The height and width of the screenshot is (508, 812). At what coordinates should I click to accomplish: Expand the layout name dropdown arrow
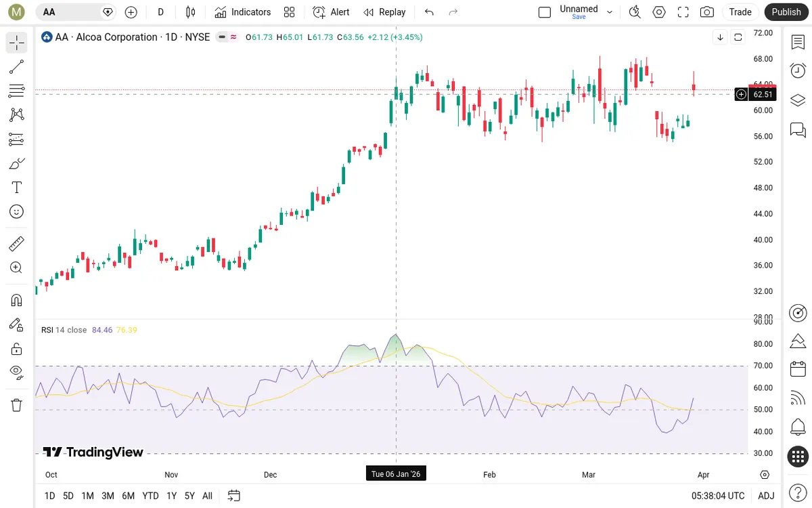click(x=610, y=12)
